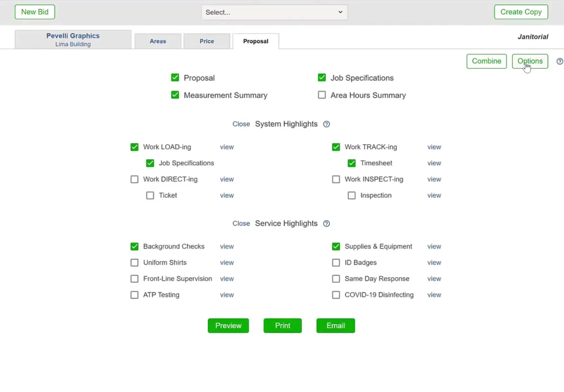Image resolution: width=564 pixels, height=392 pixels.
Task: Click the Create Copy button
Action: click(x=521, y=12)
